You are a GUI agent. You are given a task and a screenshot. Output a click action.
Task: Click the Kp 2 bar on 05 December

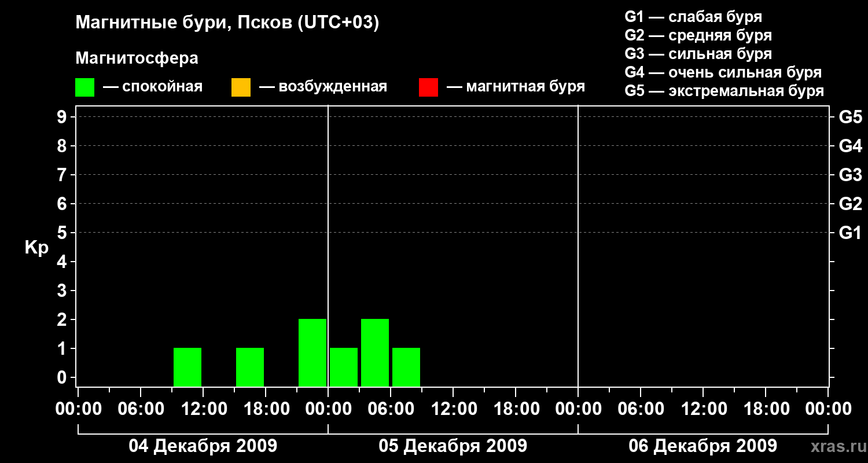(375, 352)
